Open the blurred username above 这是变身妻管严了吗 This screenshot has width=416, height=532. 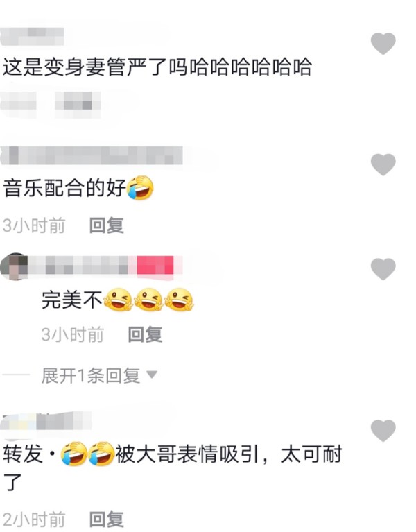click(32, 37)
